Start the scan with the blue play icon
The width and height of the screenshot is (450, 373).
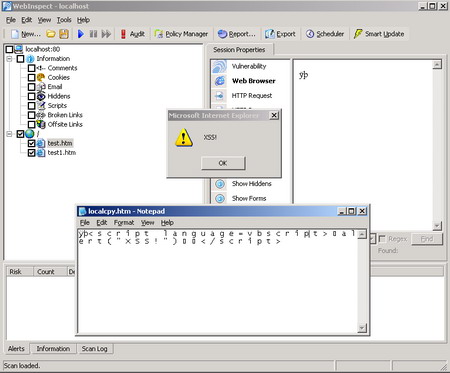pyautogui.click(x=81, y=34)
